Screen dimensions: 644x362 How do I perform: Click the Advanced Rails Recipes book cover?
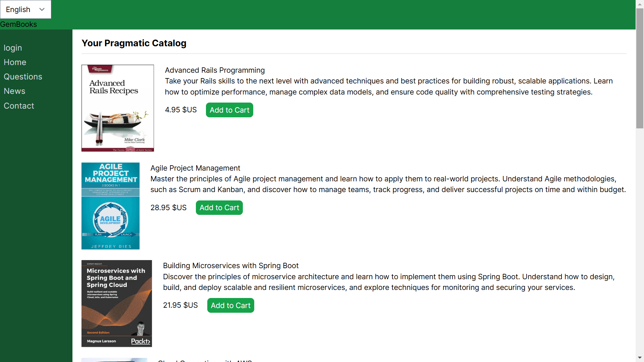[117, 108]
